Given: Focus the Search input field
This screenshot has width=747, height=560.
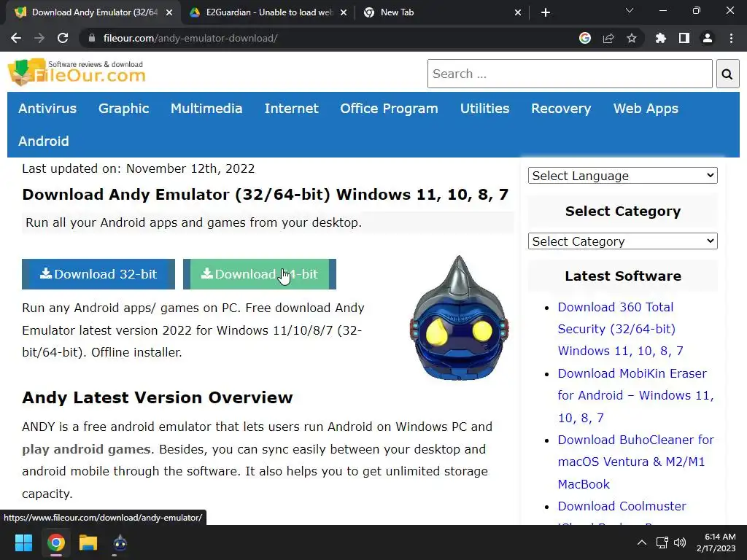Looking at the screenshot, I should coord(570,74).
